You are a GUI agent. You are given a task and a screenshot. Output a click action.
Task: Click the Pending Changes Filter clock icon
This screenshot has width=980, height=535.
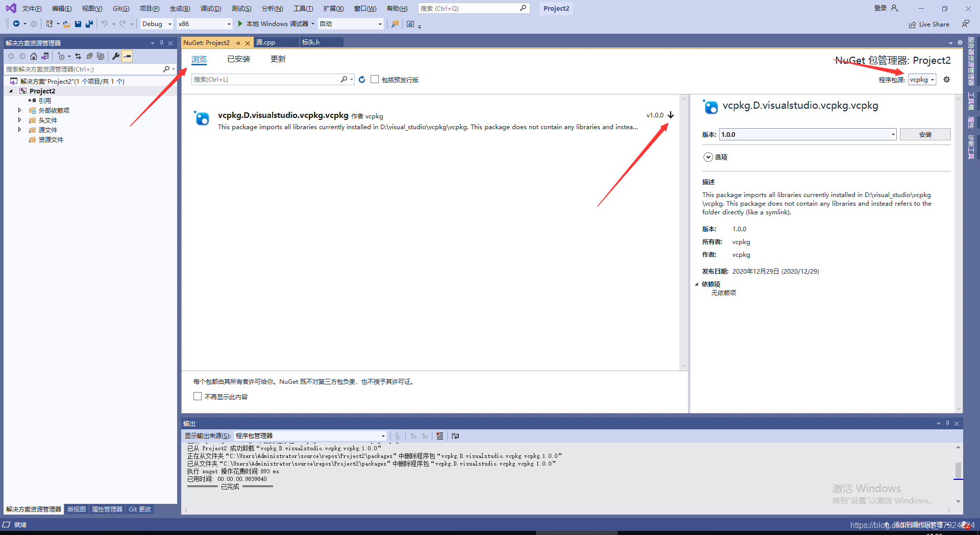coord(61,56)
